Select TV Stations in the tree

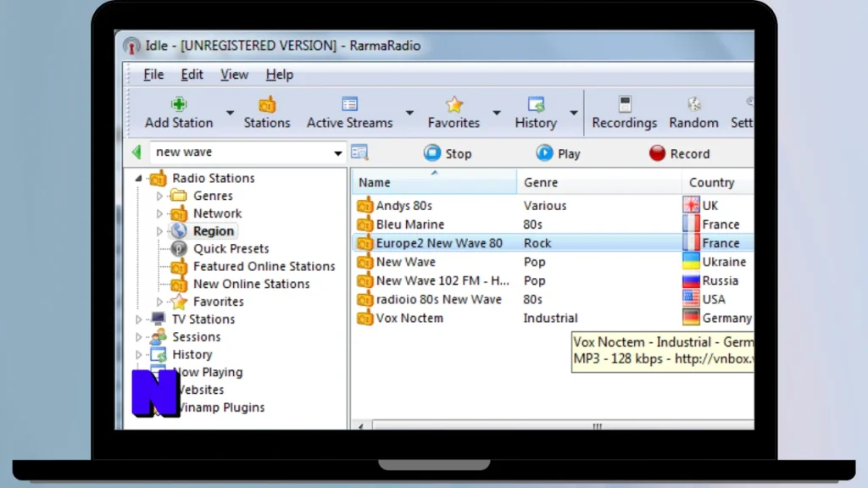click(x=203, y=319)
